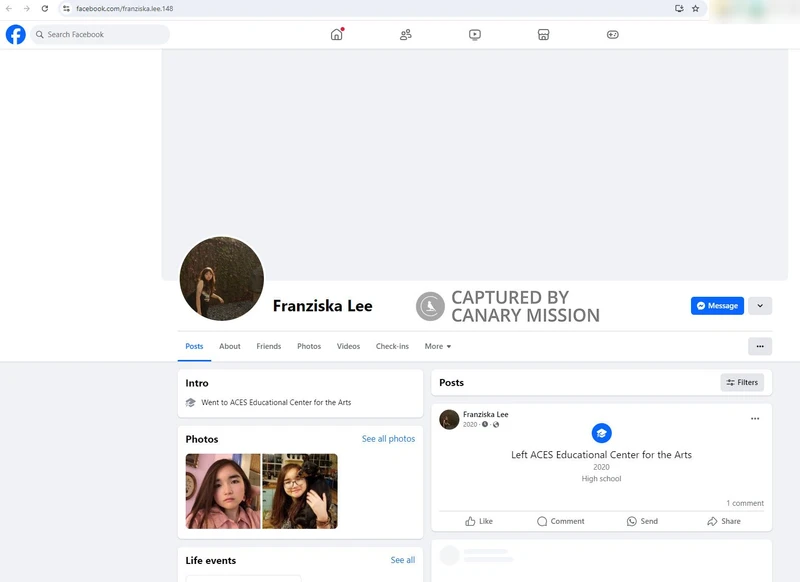
Task: Reload the page with the refresh icon
Action: tap(45, 8)
